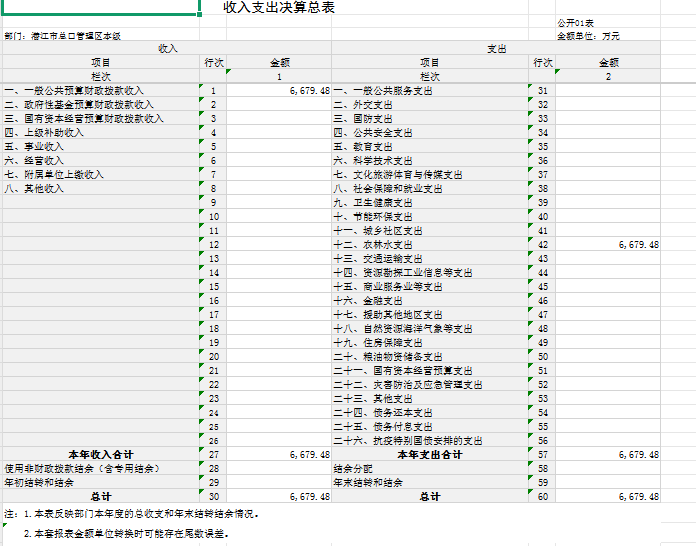
Task: Select the 支出 section header cell
Action: [x=496, y=48]
